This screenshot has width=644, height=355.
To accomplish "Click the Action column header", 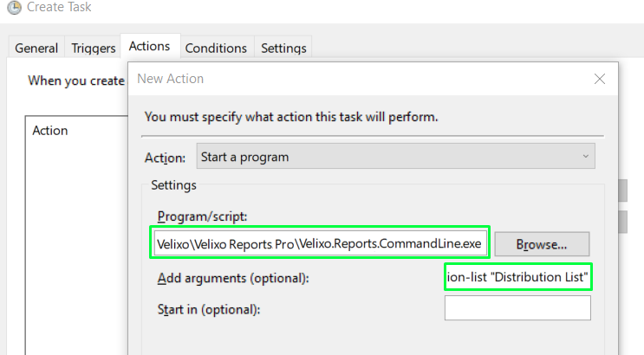I will point(50,131).
